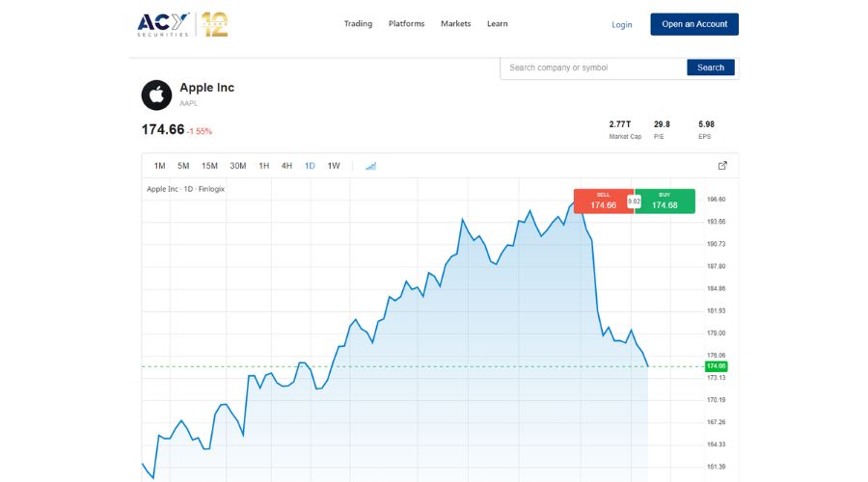The image size is (868, 482).
Task: Switch chart to 1H interval
Action: (x=263, y=166)
